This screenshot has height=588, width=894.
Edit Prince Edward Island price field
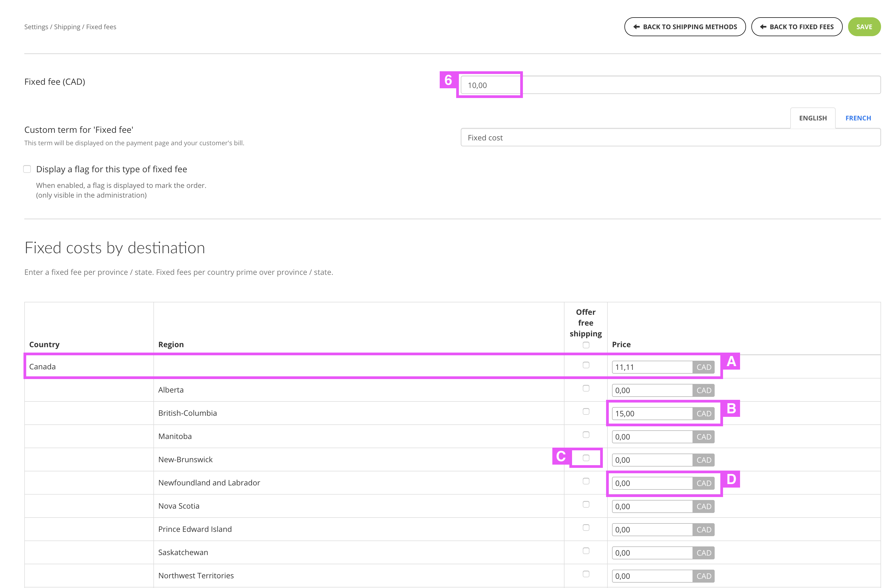[x=653, y=530]
